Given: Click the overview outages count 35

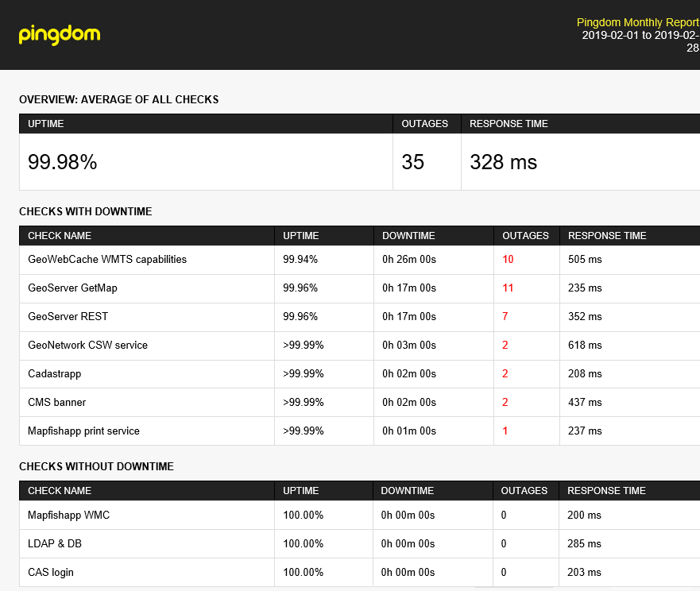Looking at the screenshot, I should click(x=412, y=161).
